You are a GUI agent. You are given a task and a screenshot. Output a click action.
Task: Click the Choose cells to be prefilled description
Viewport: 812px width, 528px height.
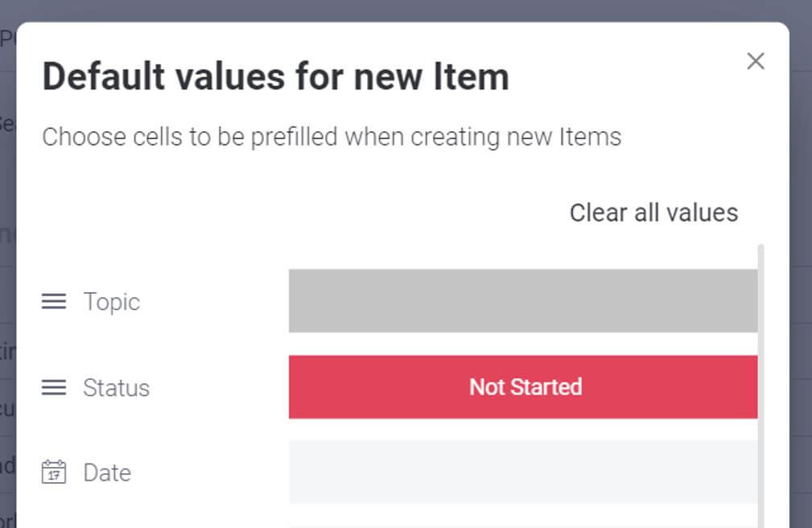pyautogui.click(x=332, y=138)
